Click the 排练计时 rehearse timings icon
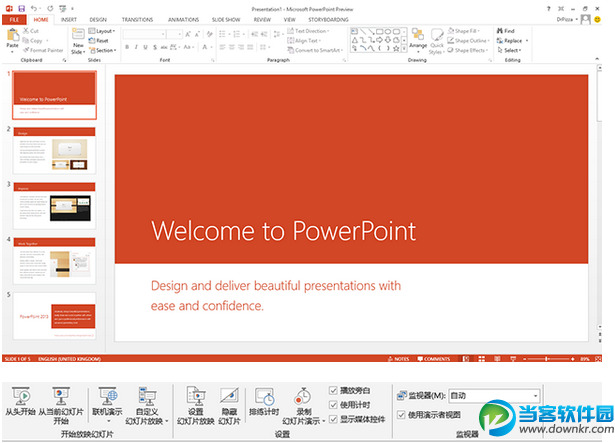This screenshot has width=615, height=443. [x=263, y=396]
